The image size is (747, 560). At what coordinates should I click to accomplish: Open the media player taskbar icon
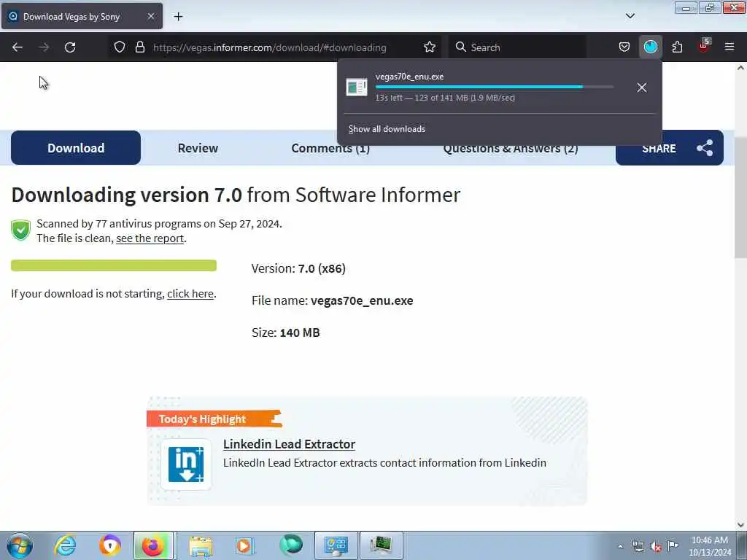point(244,545)
